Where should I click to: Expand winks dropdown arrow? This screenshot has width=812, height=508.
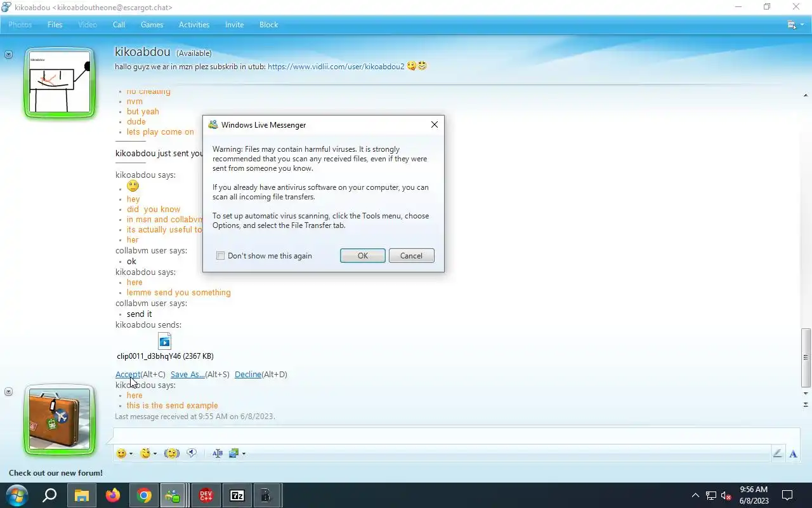[155, 454]
